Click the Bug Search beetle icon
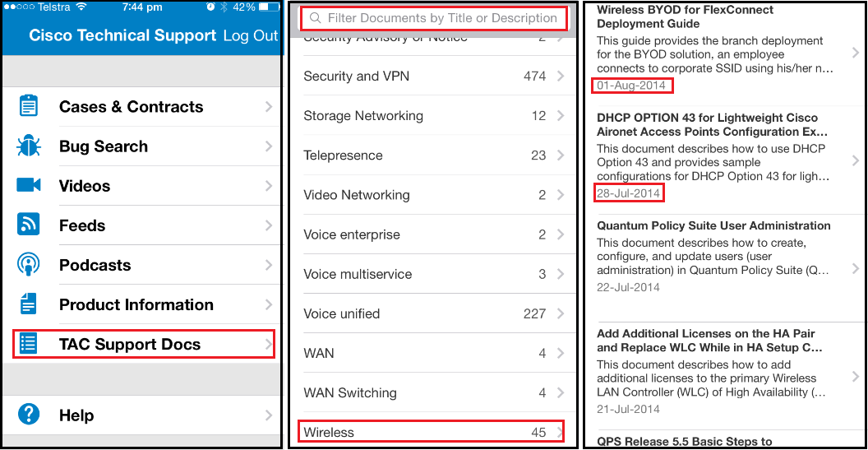 pos(28,146)
